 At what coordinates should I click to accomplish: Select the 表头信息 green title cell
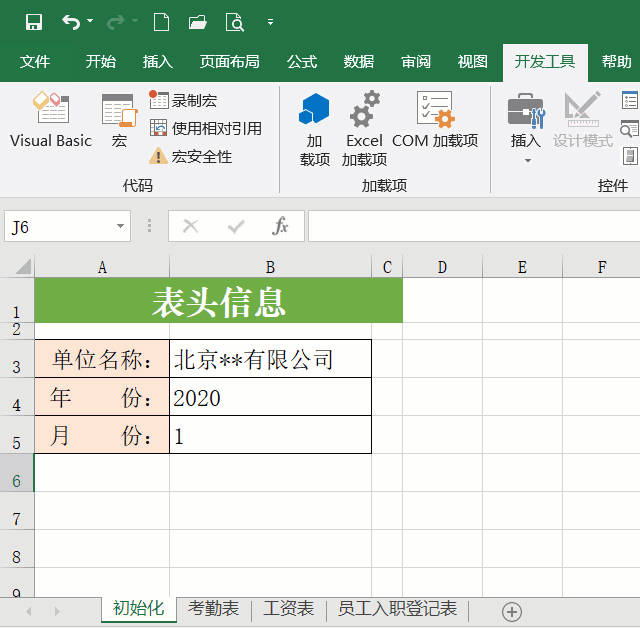[x=219, y=301]
